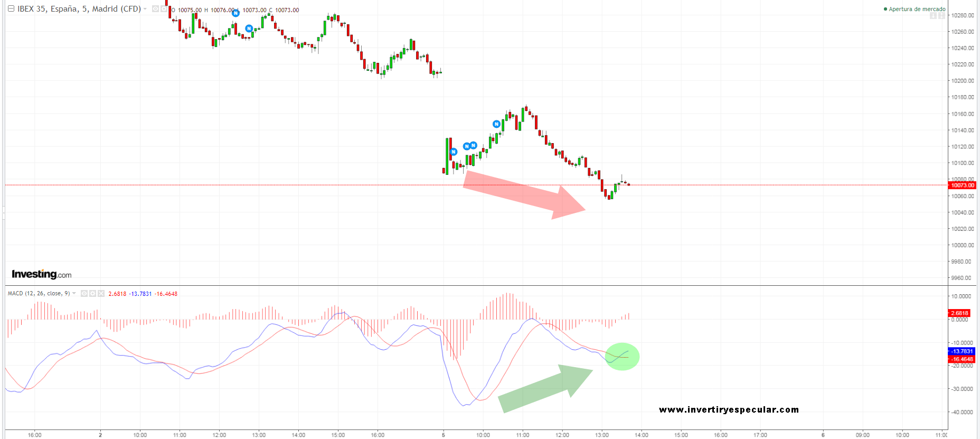Click the blue MACD value label -13.7831
980x439 pixels.
click(x=962, y=351)
